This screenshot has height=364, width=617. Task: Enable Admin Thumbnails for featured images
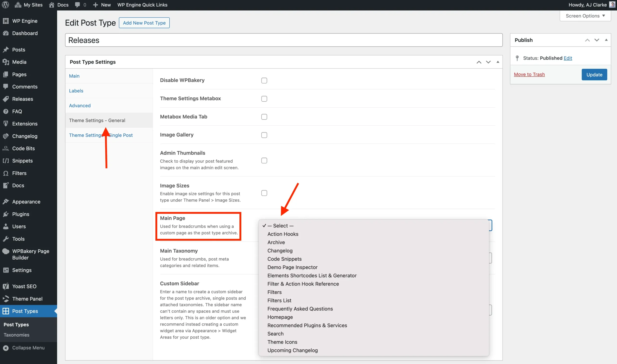point(264,160)
